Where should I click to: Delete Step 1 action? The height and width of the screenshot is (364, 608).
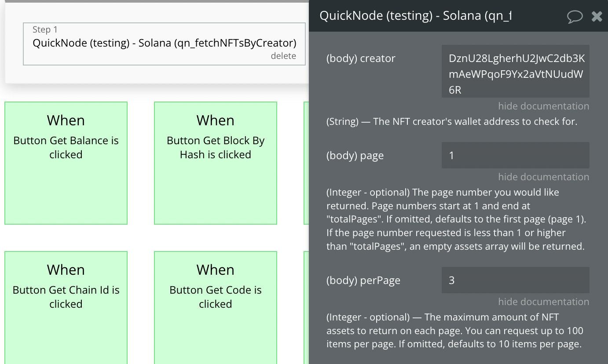283,56
